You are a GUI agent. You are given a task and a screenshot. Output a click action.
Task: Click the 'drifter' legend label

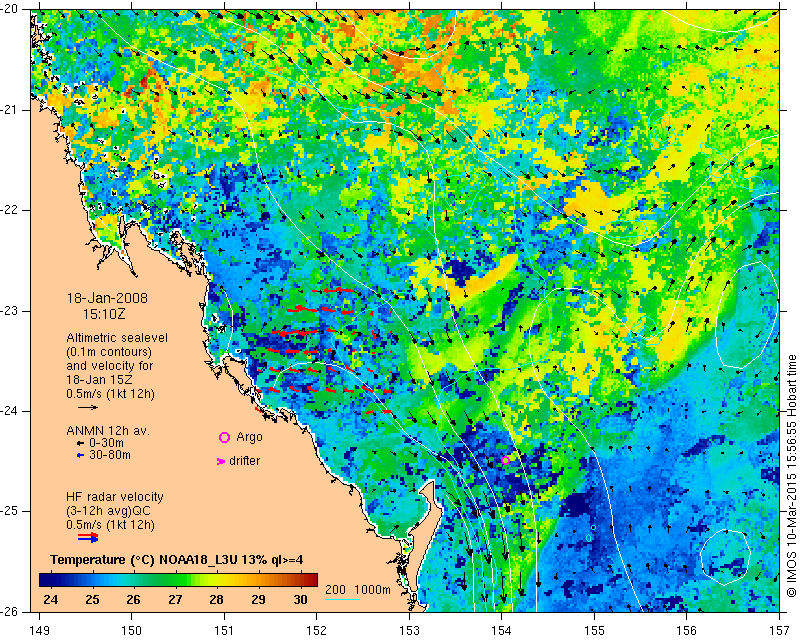pos(244,461)
